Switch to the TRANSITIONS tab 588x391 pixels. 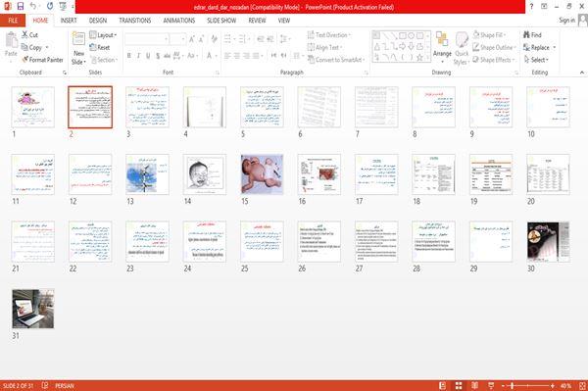[135, 21]
